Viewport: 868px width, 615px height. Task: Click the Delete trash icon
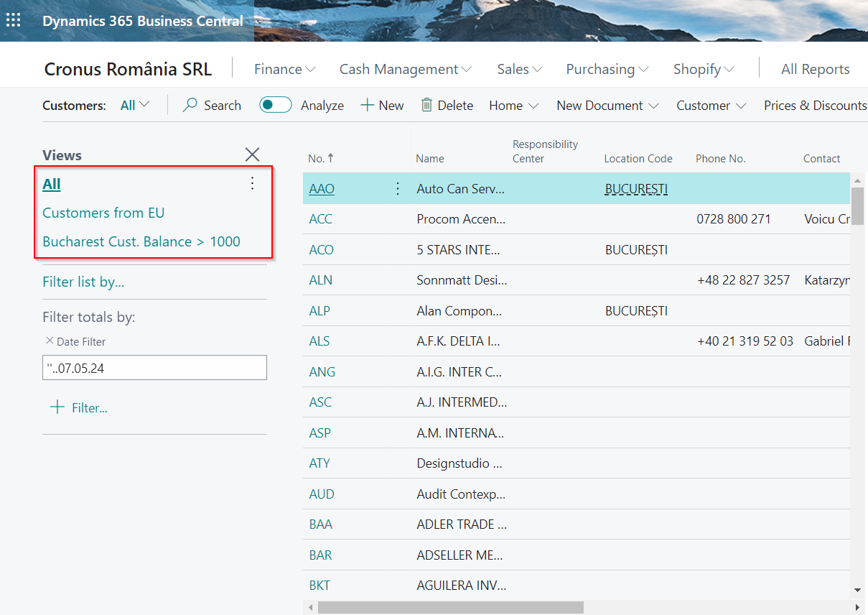[426, 106]
